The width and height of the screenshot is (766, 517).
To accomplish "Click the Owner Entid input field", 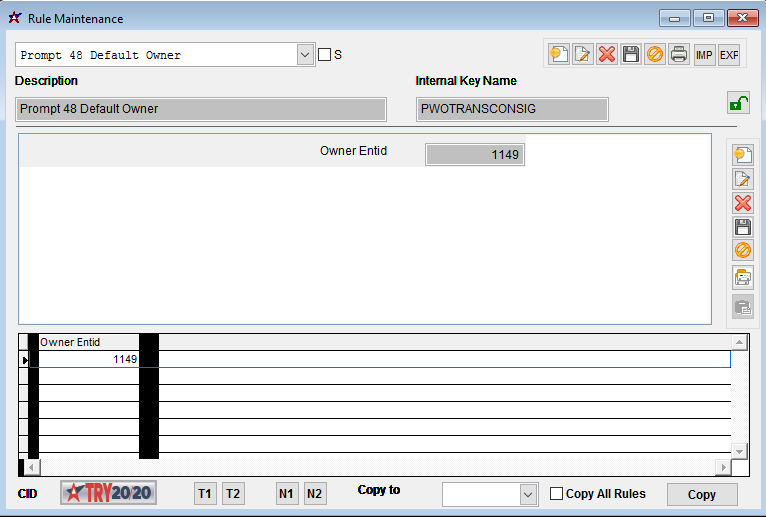I will [475, 155].
